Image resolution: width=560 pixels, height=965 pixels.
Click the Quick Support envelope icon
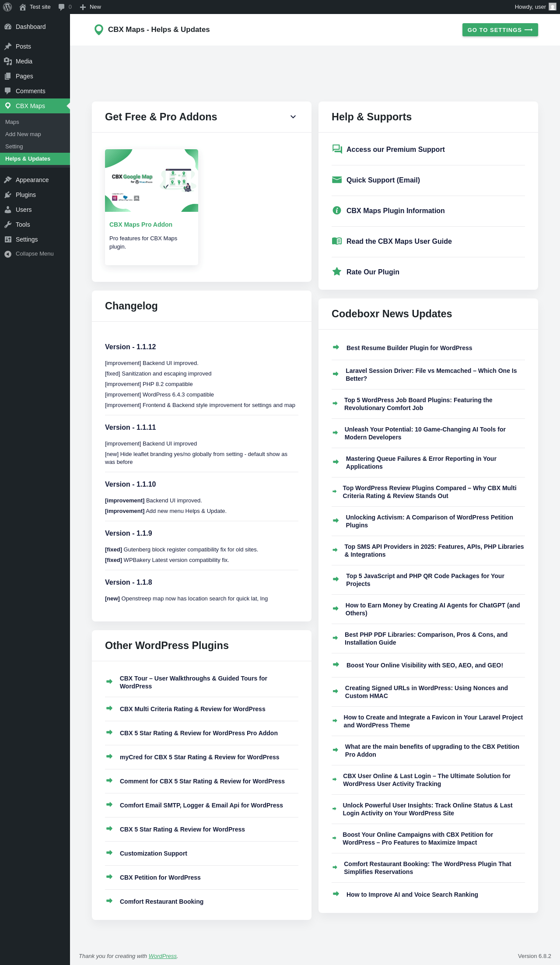coord(337,180)
